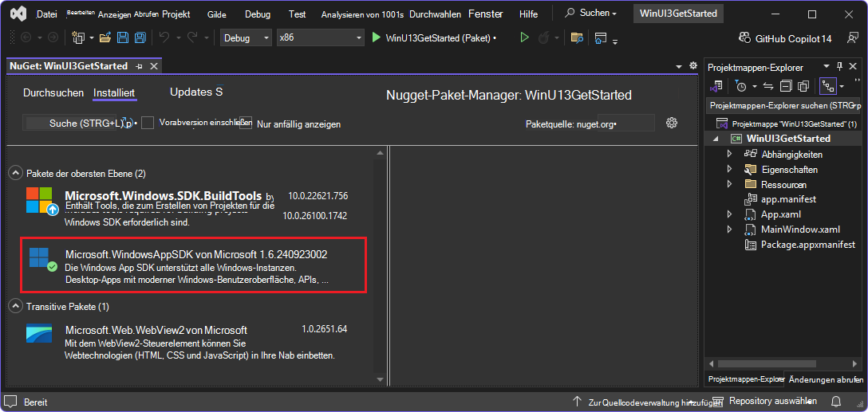Click the Hot Reload flame icon
Screen dimensions: 868x412
(x=543, y=37)
